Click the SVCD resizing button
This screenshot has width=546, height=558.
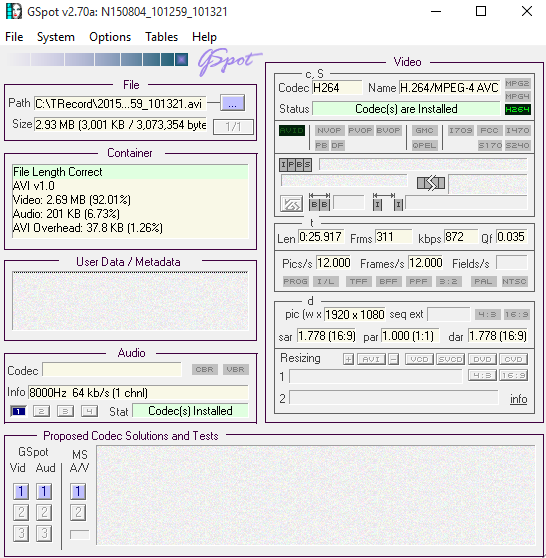point(450,359)
